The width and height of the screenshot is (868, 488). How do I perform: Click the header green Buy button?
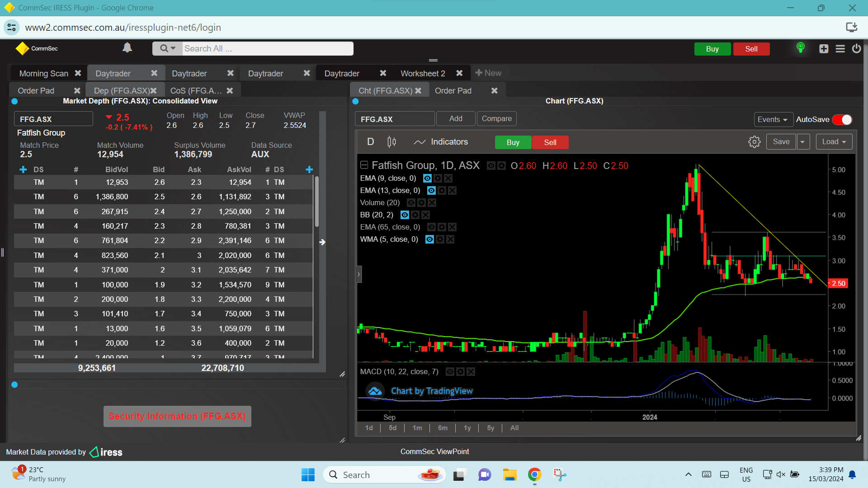click(712, 49)
